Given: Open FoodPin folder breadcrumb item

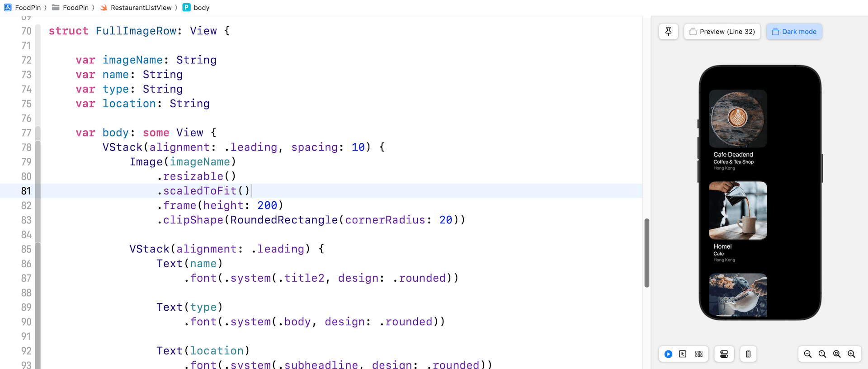Looking at the screenshot, I should point(71,8).
